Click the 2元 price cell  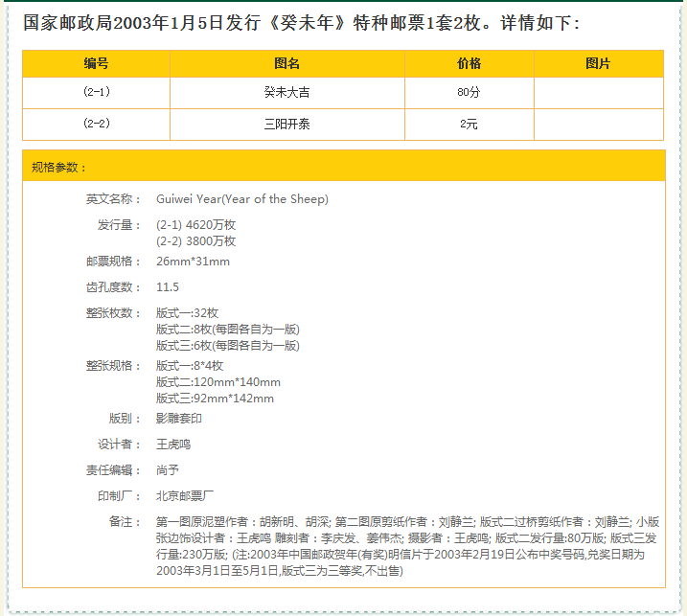(x=469, y=124)
